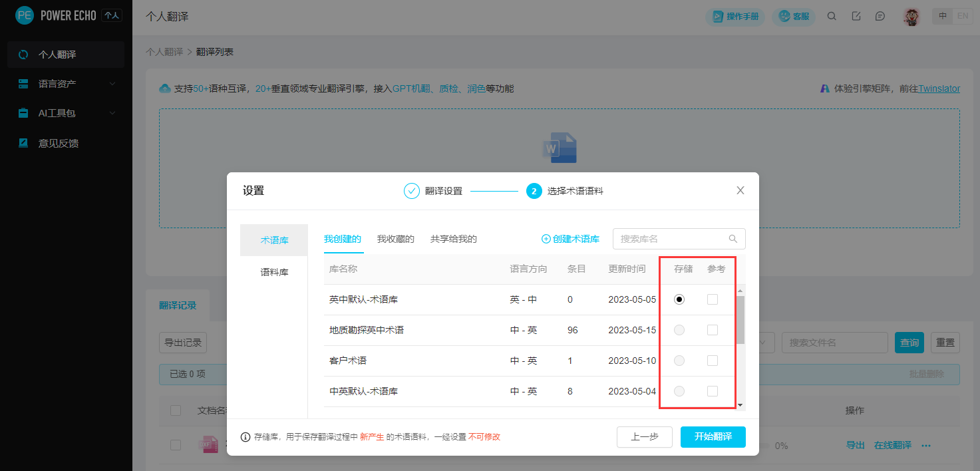
Task: Check the reference box for 英中默认-术语库
Action: click(713, 299)
